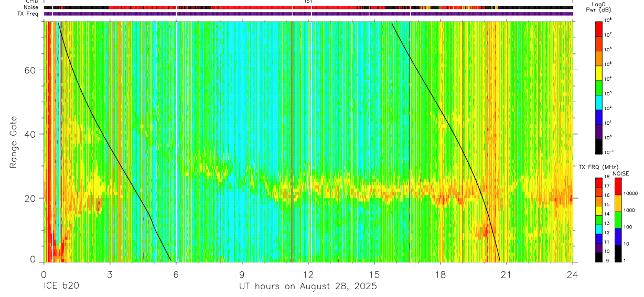Image resolution: width=644 pixels, height=297 pixels.
Task: Click the black 1-10 NOISE colorbar segment
Action: coord(619,254)
